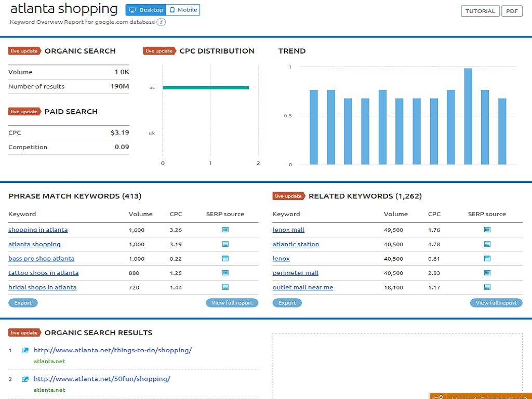Export phrase match keywords
532x399 pixels.
coord(23,303)
